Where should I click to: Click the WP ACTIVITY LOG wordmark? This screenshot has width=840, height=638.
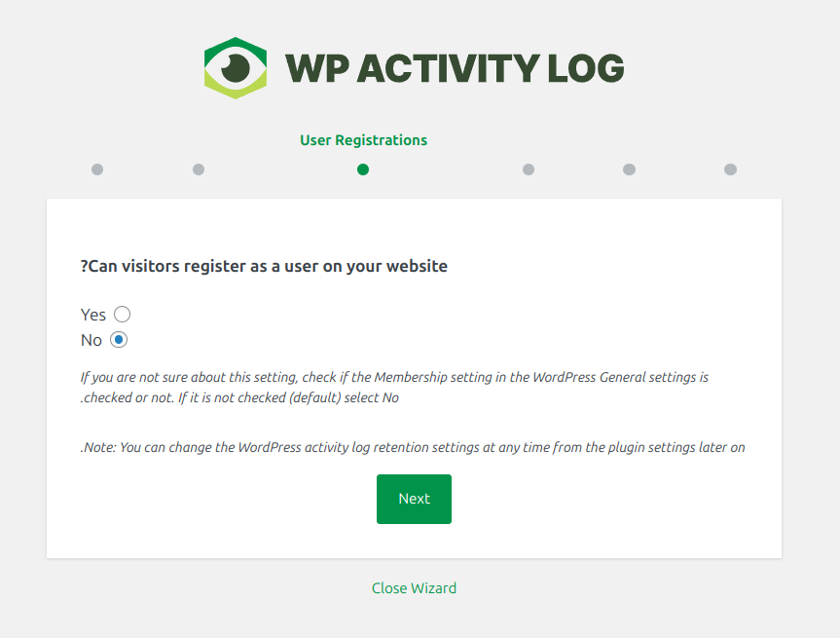tap(454, 68)
